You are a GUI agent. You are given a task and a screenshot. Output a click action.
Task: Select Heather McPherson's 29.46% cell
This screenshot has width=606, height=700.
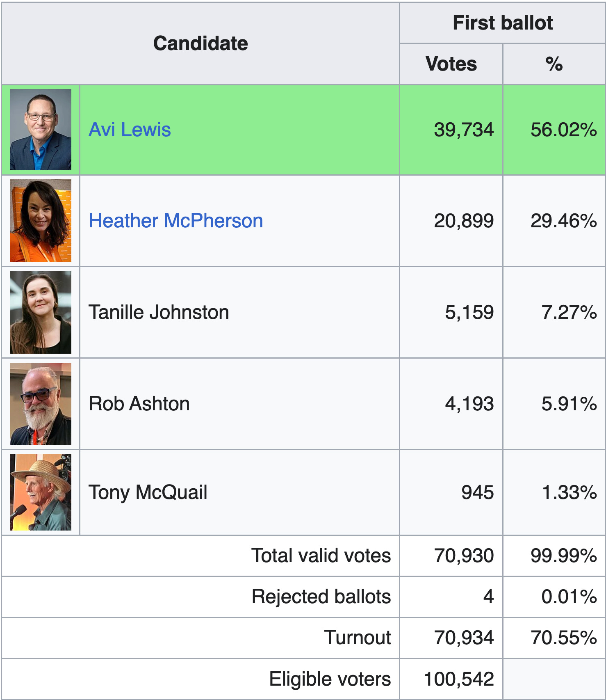click(554, 221)
